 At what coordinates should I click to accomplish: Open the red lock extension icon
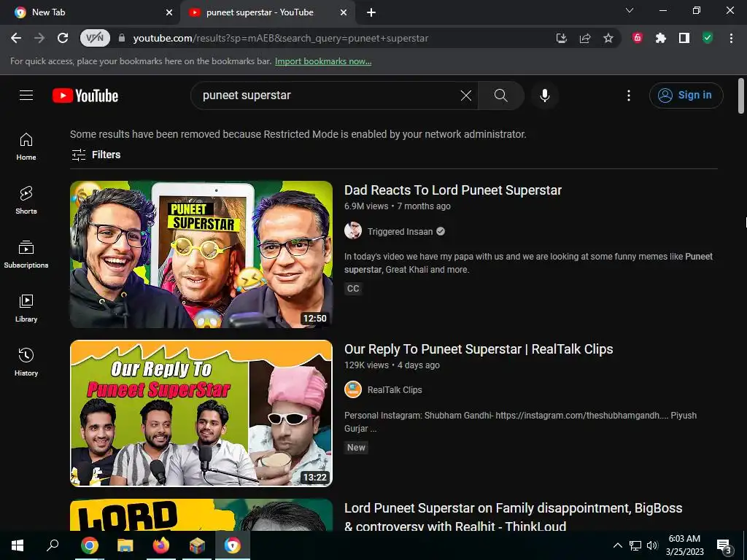click(x=638, y=38)
